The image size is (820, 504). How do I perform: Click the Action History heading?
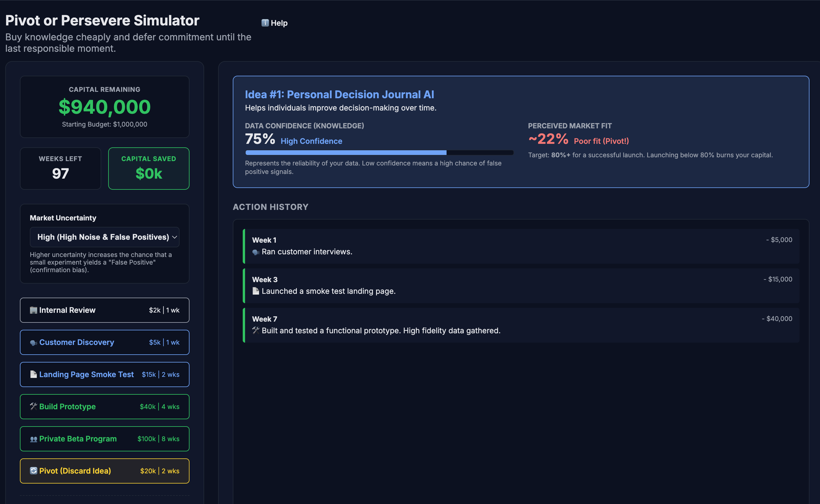point(270,207)
